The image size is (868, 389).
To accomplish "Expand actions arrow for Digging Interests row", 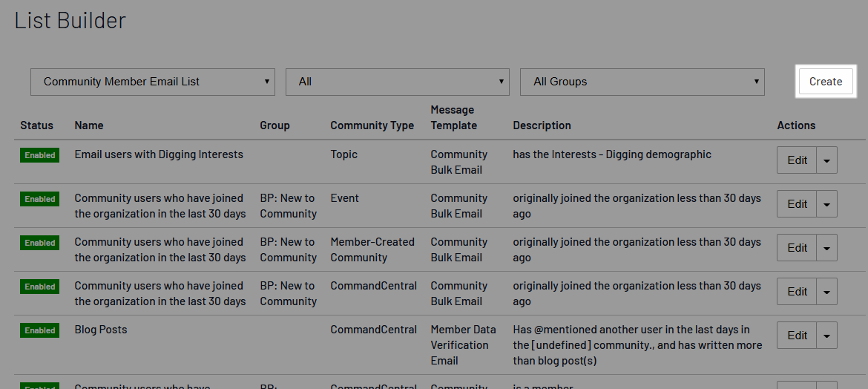I will tap(826, 160).
